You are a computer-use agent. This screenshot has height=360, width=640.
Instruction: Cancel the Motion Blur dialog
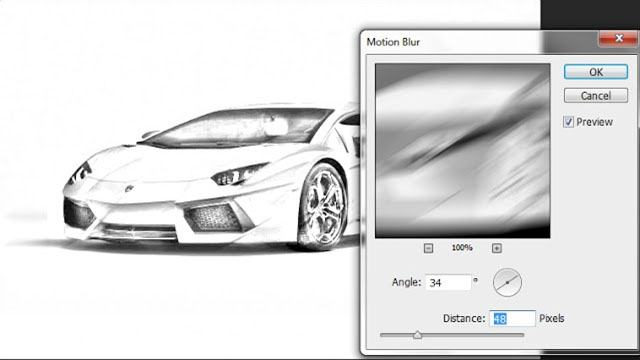[596, 96]
